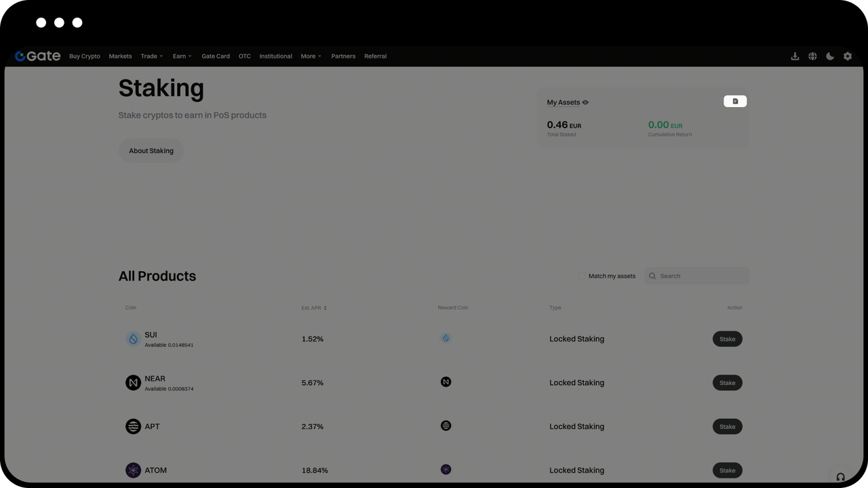Stake APT with its Stake button
This screenshot has height=488, width=868.
[x=728, y=426]
